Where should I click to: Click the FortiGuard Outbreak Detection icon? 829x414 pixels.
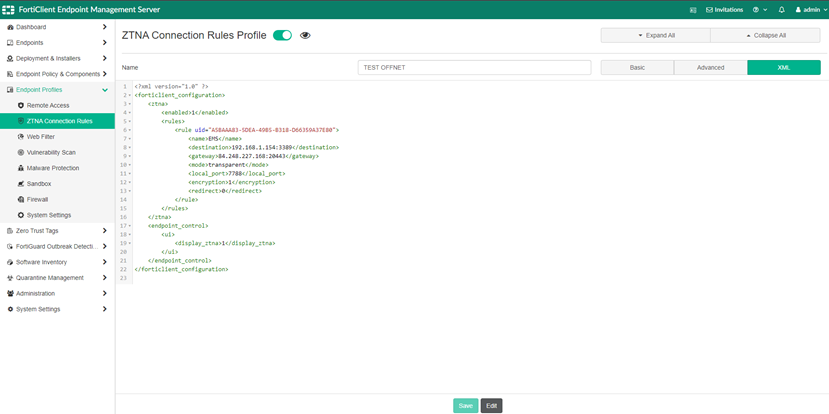[x=10, y=246]
